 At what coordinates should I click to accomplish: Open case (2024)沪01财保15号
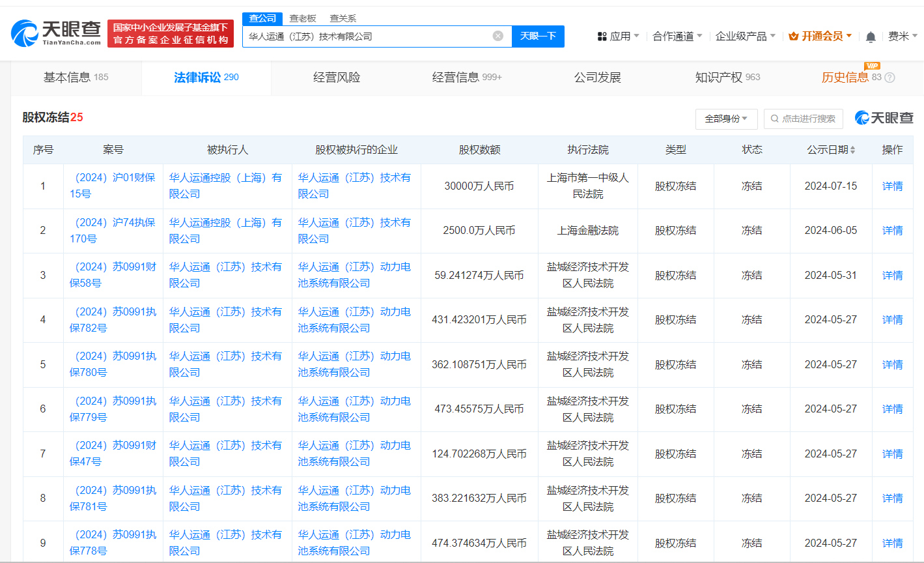click(113, 186)
